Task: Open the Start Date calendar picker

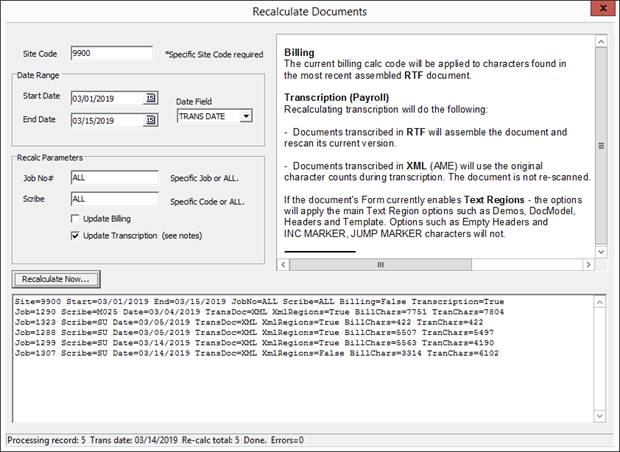Action: tap(151, 98)
